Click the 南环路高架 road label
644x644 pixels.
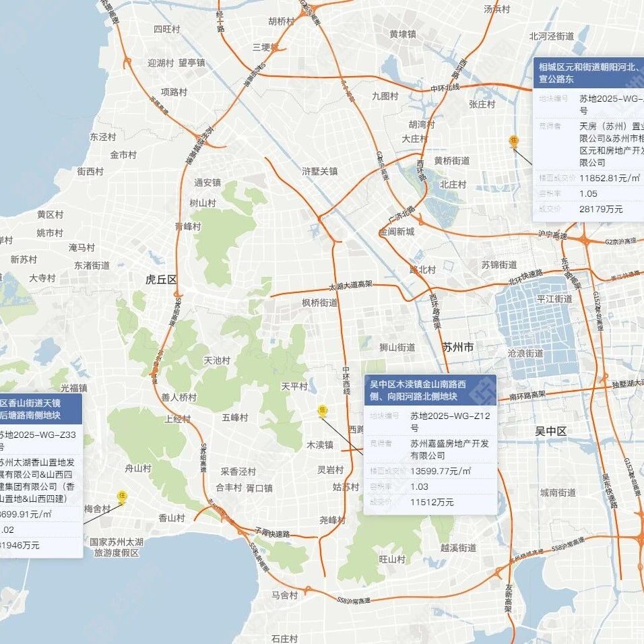527,396
